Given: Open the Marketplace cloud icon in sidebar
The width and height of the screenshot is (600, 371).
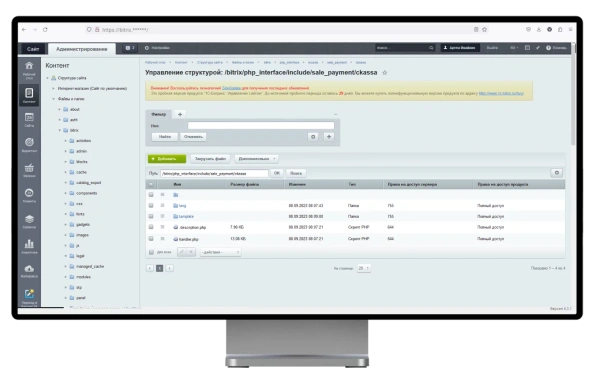Looking at the screenshot, I should click(x=29, y=268).
